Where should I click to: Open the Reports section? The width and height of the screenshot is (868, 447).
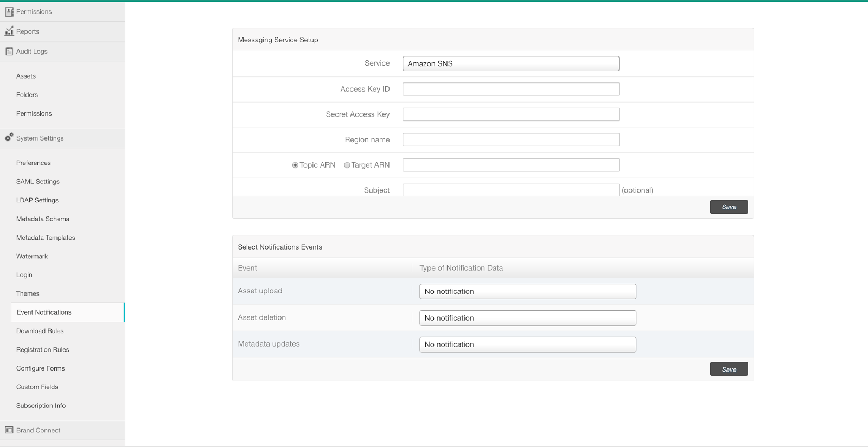click(x=62, y=31)
